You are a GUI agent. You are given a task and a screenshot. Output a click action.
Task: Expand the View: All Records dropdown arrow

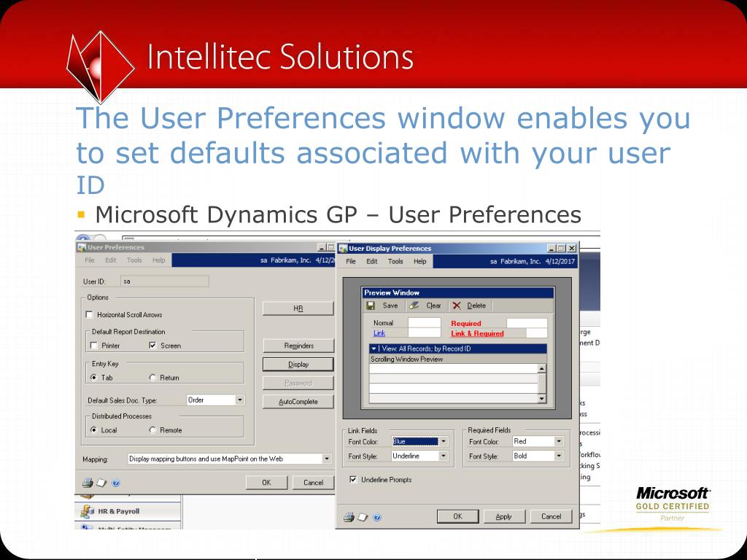[374, 349]
